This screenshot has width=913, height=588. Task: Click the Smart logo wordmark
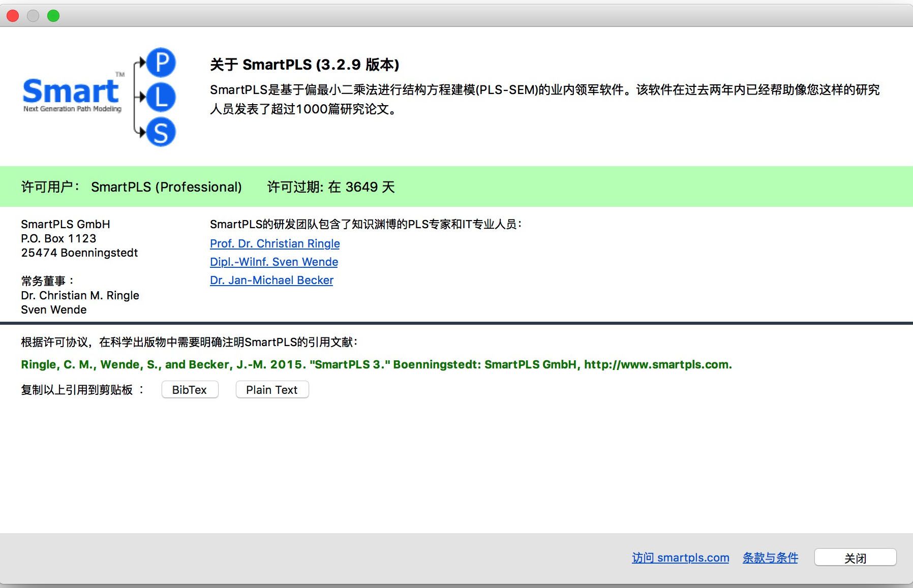(71, 92)
